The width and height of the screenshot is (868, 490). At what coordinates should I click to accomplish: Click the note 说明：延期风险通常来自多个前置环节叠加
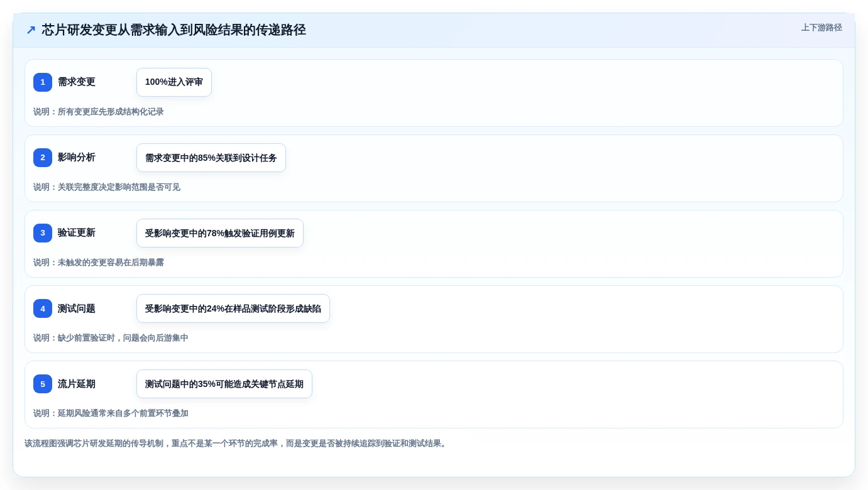click(111, 413)
